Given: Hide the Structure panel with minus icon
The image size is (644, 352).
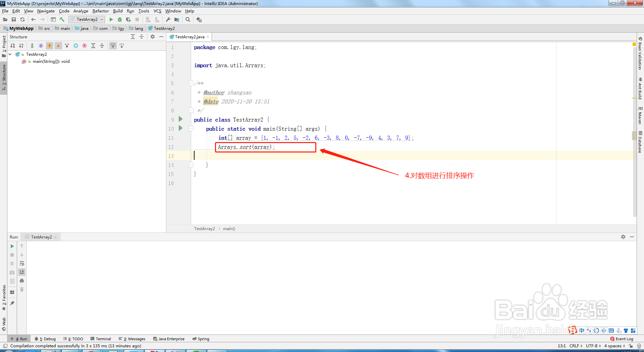Looking at the screenshot, I should click(x=161, y=37).
